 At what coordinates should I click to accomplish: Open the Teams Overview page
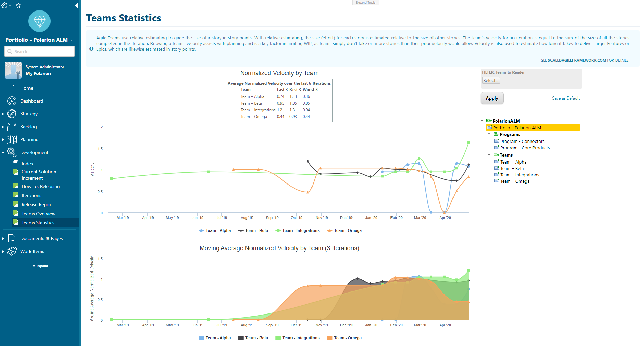click(x=39, y=214)
